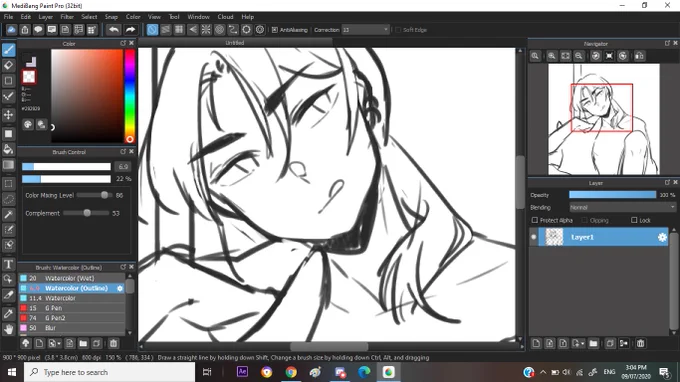Screen dimensions: 680x382
Task: Open Layer1 settings gear
Action: (662, 237)
